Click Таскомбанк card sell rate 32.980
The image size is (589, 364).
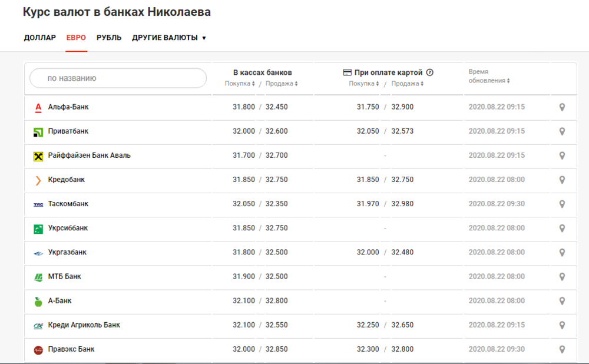click(x=402, y=204)
